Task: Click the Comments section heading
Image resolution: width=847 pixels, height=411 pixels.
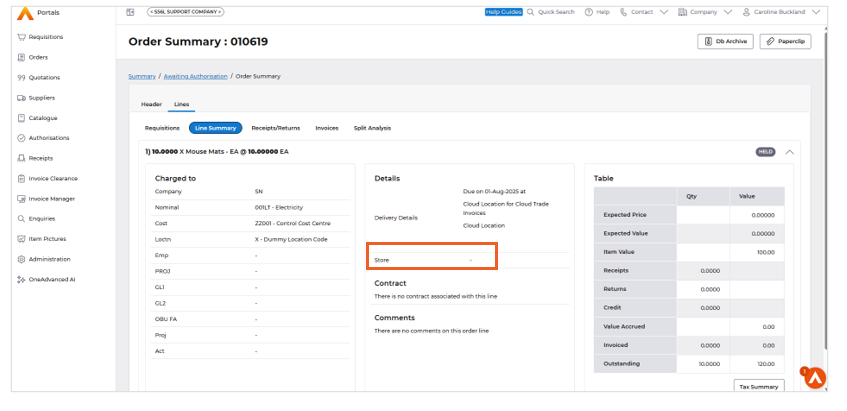Action: point(395,318)
